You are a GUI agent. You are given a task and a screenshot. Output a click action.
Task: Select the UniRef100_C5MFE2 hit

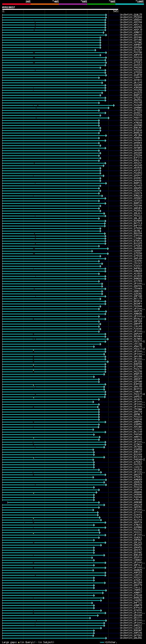coord(131,590)
